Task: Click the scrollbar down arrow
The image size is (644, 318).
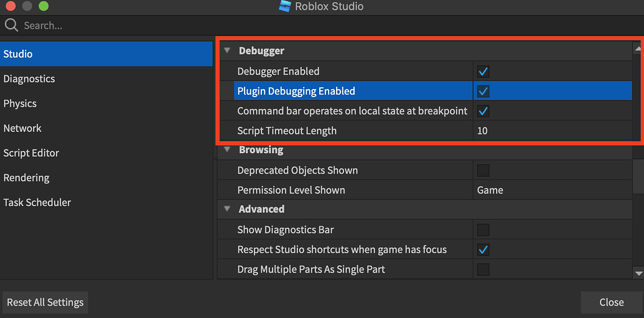Action: (638, 273)
